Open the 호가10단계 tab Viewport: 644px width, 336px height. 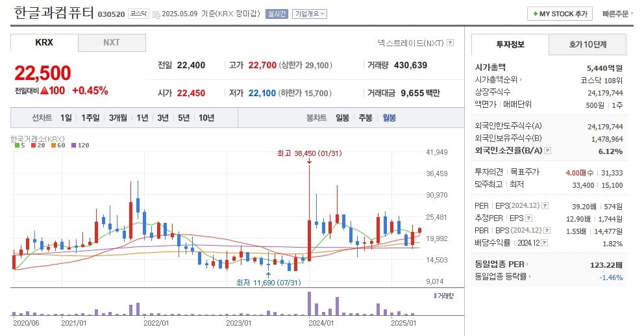[x=588, y=44]
